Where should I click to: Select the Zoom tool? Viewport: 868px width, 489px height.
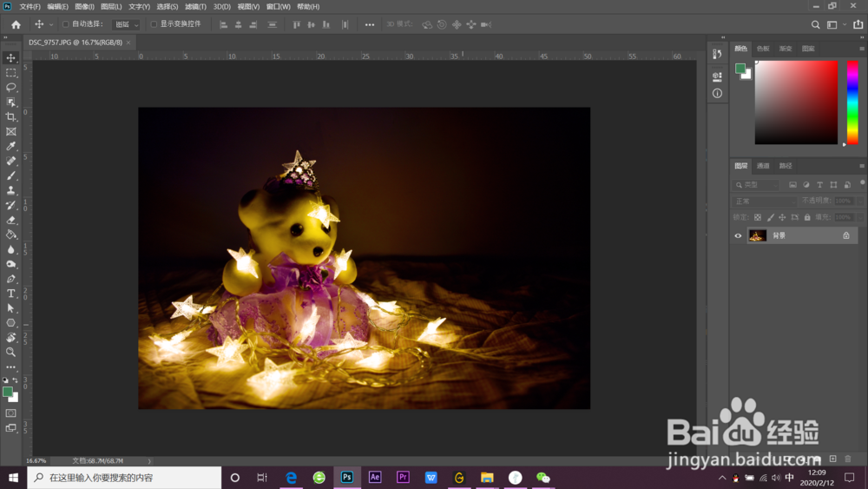10,353
